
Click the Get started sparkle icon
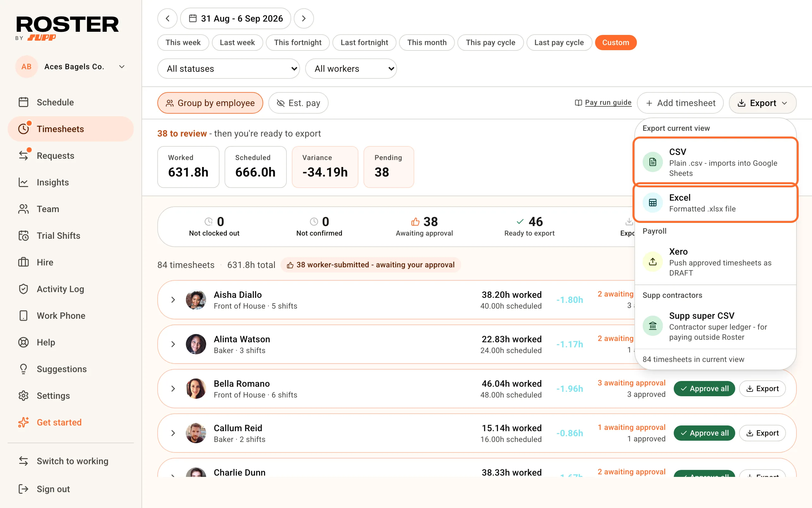click(x=23, y=422)
